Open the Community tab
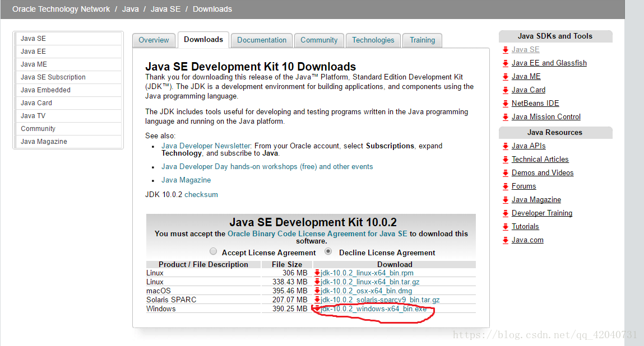The height and width of the screenshot is (346, 644). click(x=319, y=40)
